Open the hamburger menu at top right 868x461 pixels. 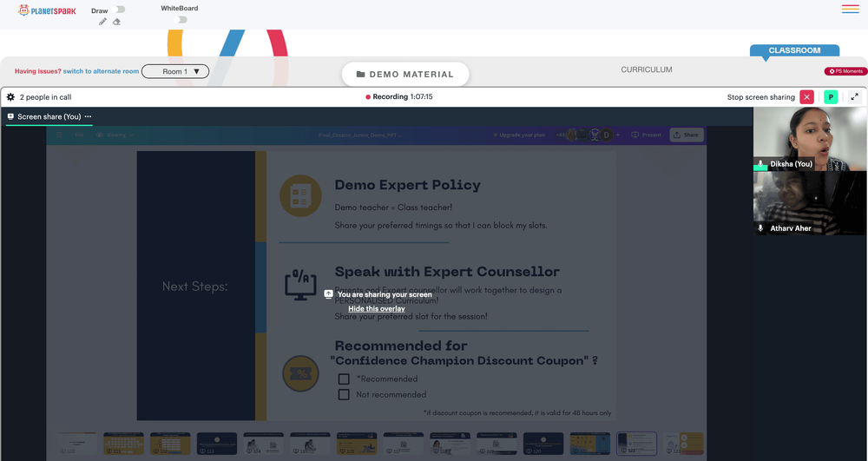(851, 9)
